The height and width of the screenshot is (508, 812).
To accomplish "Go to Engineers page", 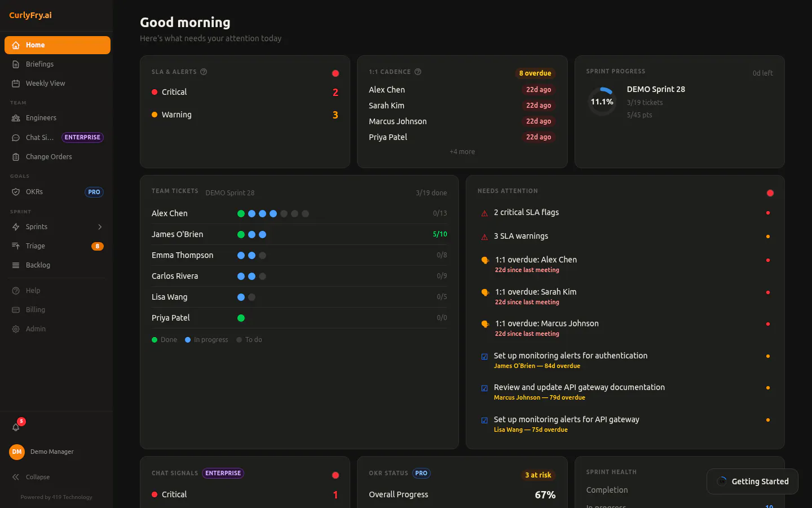I will click(x=58, y=118).
